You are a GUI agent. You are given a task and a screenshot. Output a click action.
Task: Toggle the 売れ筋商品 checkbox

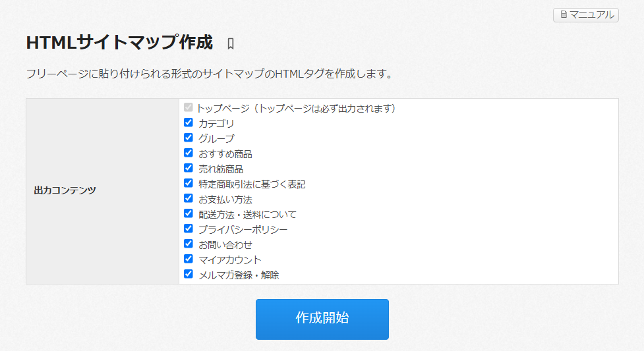[x=189, y=168]
